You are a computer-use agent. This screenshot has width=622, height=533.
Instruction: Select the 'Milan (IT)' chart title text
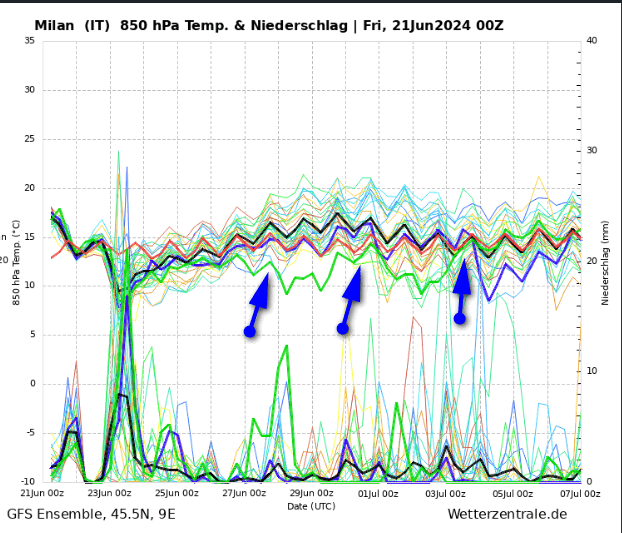click(72, 26)
